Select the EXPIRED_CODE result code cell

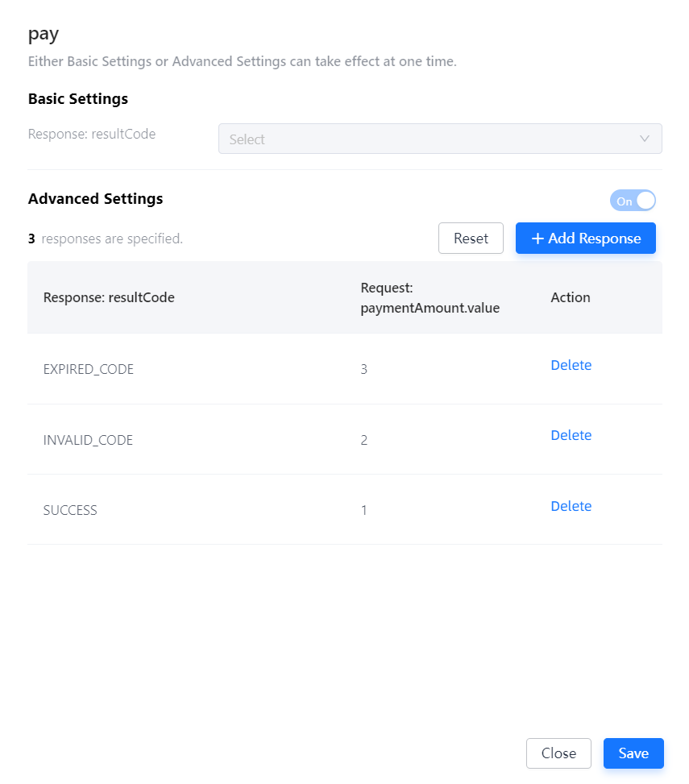(x=89, y=369)
